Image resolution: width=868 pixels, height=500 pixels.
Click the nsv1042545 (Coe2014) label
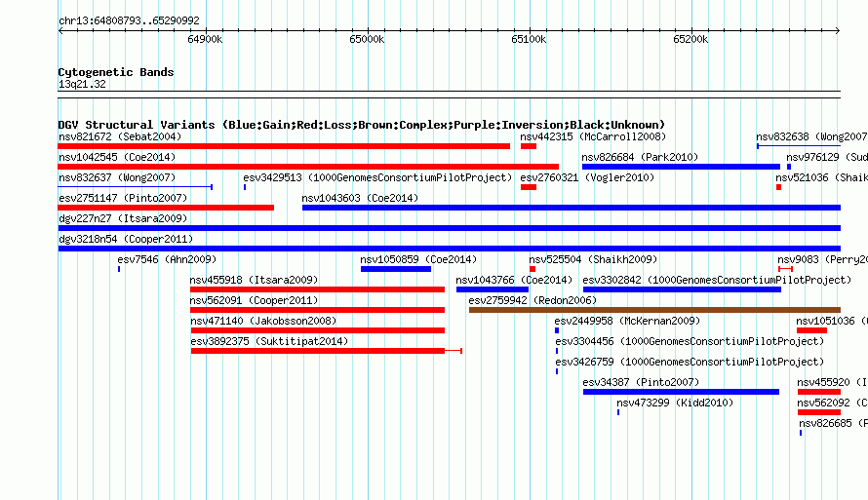click(117, 157)
